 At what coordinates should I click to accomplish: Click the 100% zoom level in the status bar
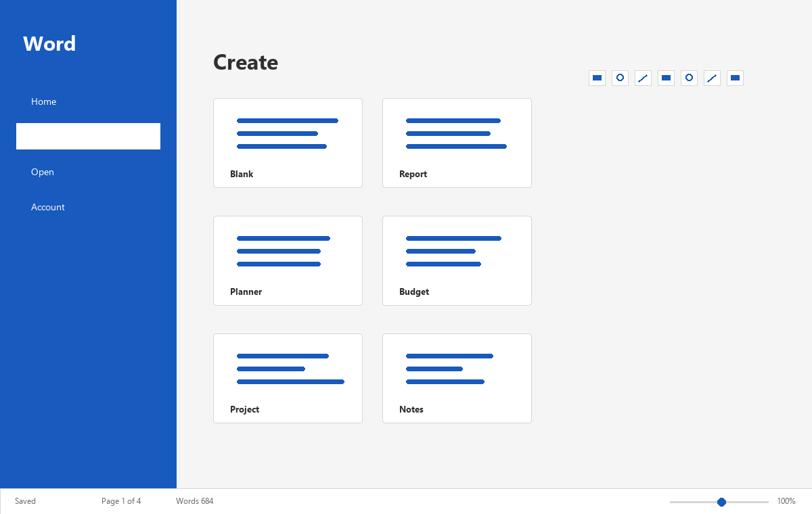click(786, 501)
